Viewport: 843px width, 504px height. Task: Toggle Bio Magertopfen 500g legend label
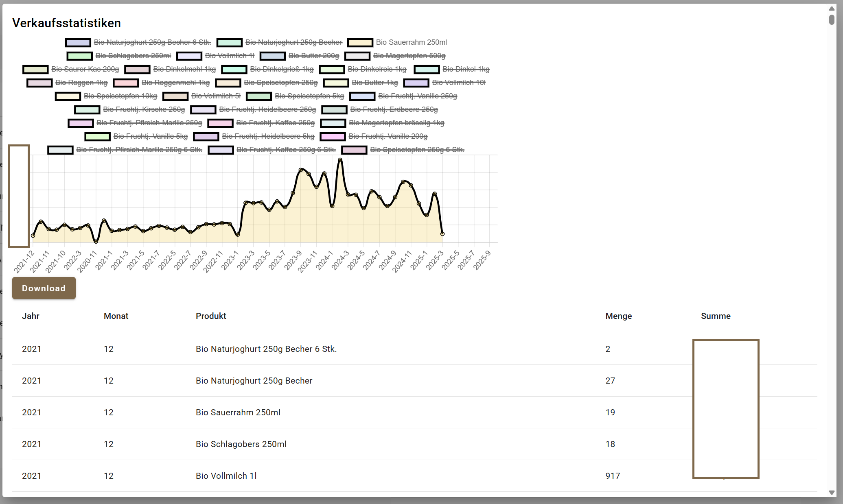[409, 56]
